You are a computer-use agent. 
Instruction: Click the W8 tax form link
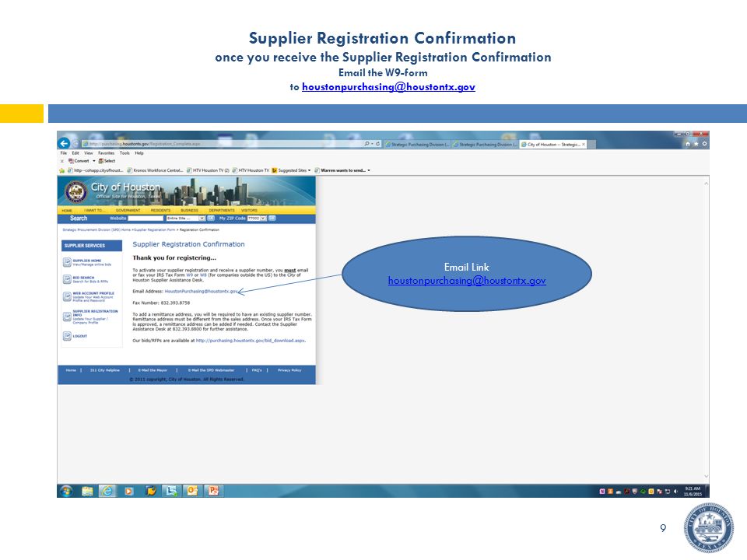[203, 275]
